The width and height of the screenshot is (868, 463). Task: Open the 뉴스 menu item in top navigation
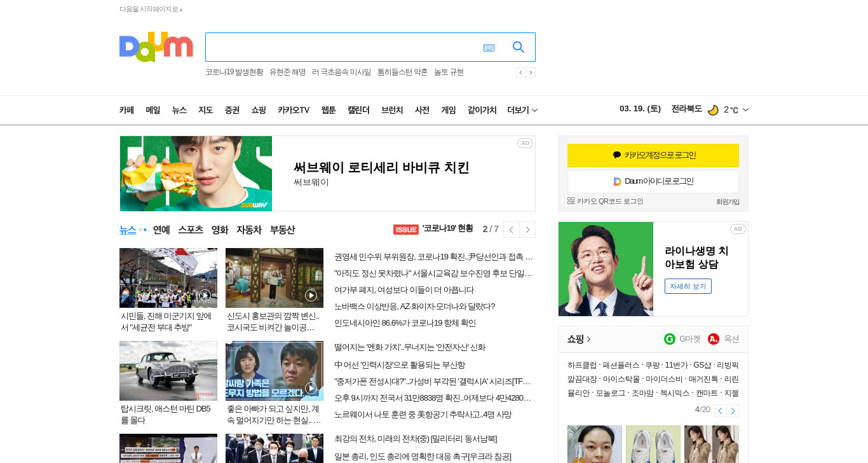click(x=179, y=110)
